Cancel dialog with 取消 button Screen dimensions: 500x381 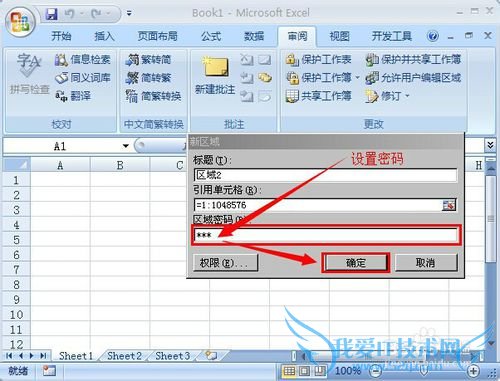(x=426, y=263)
